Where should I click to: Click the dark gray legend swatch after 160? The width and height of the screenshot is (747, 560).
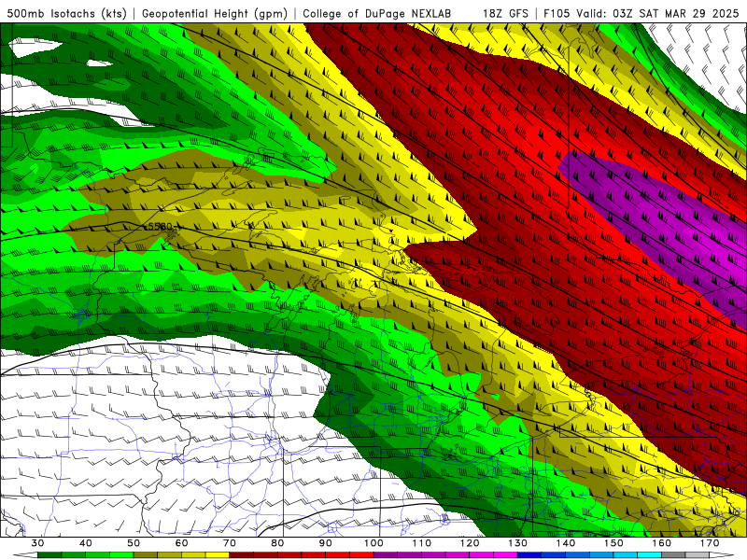[x=673, y=555]
